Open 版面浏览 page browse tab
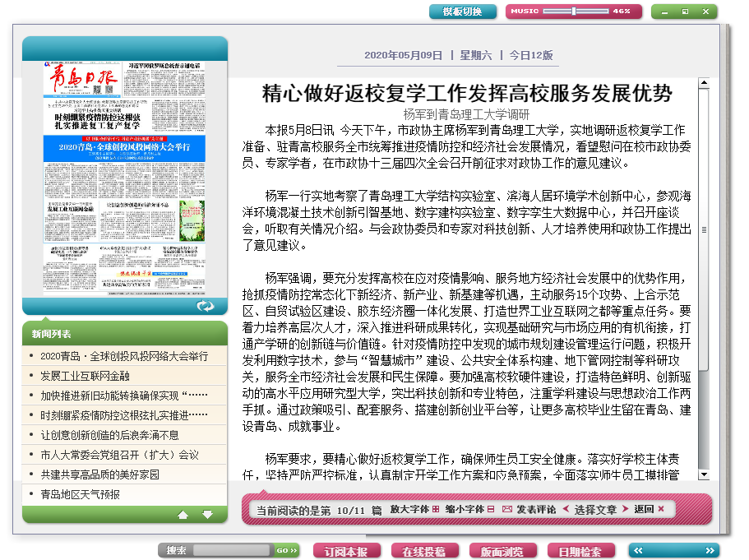 502,551
